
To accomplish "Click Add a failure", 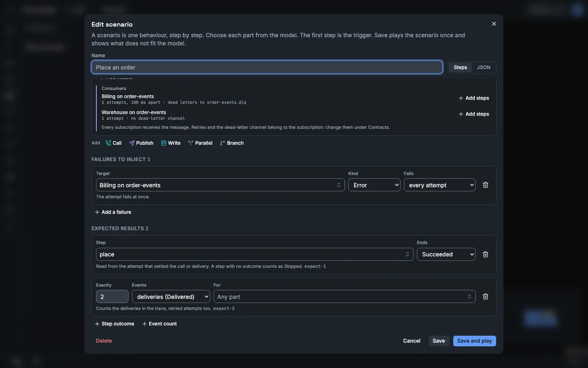I will 113,212.
